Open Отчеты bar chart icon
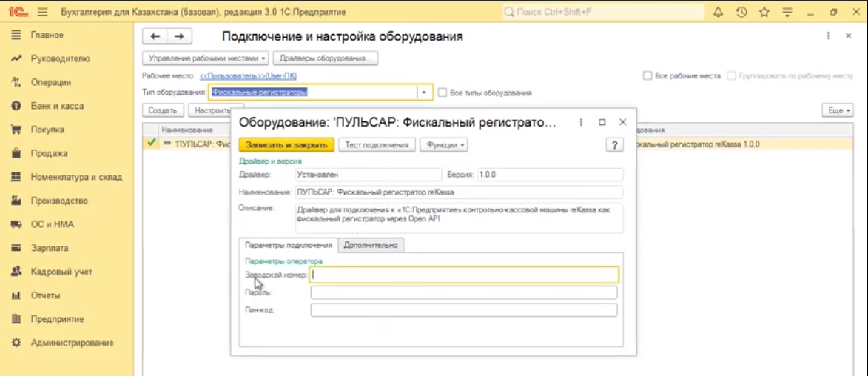The width and height of the screenshot is (868, 376). click(16, 296)
